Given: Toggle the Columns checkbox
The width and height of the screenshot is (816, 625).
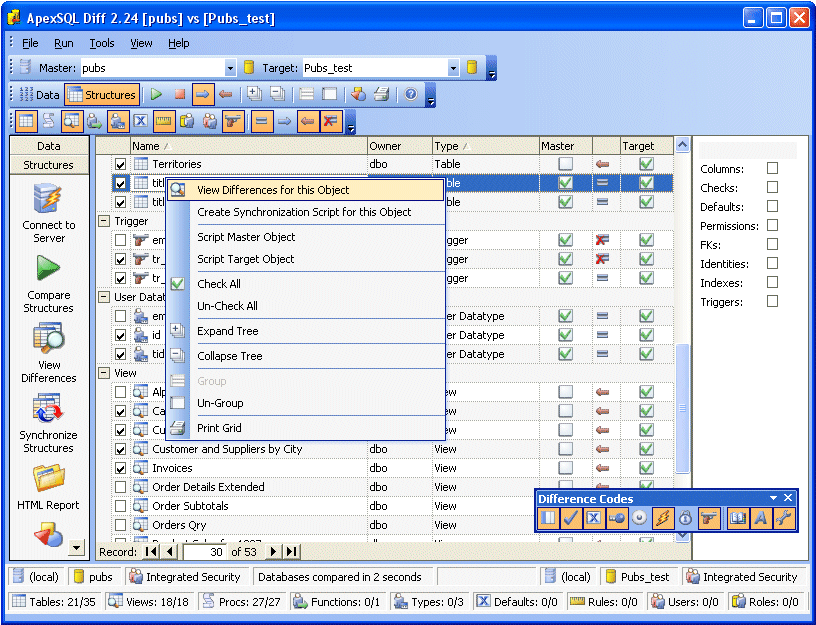Looking at the screenshot, I should [x=772, y=168].
